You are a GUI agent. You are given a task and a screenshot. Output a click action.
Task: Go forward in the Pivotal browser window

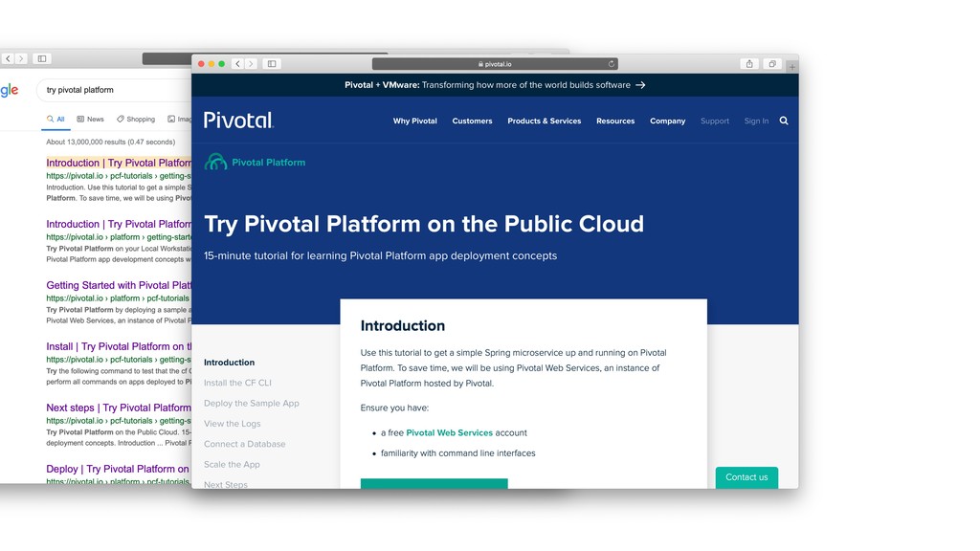click(x=251, y=64)
